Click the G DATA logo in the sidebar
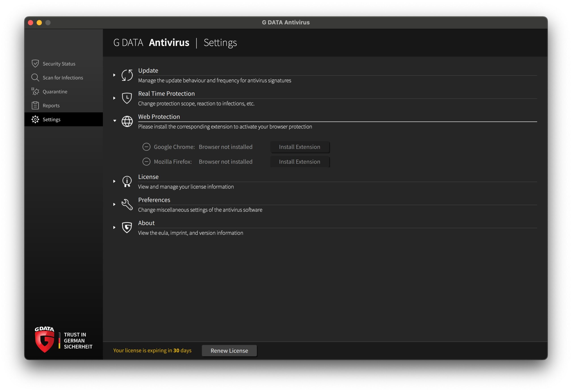This screenshot has height=392, width=572. coord(44,340)
